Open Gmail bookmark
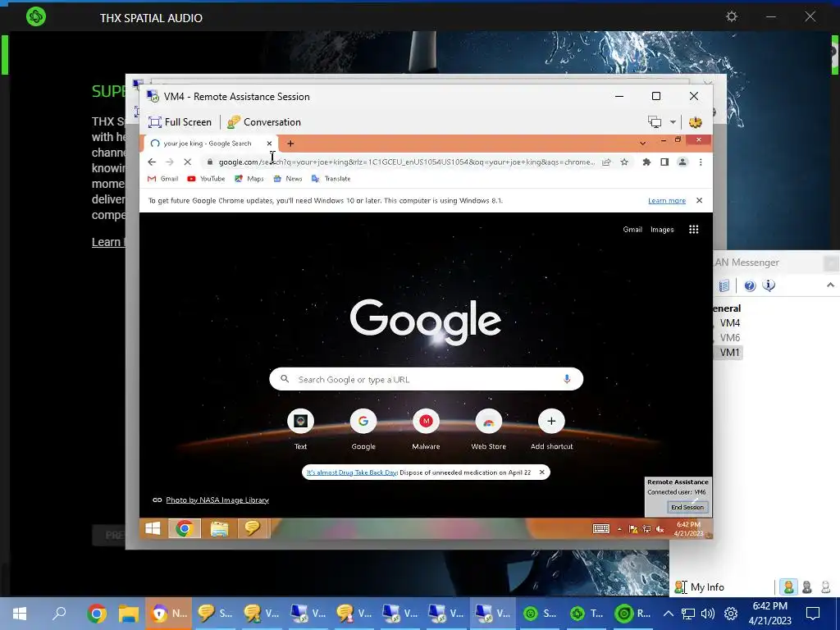The height and width of the screenshot is (630, 840). (x=163, y=179)
